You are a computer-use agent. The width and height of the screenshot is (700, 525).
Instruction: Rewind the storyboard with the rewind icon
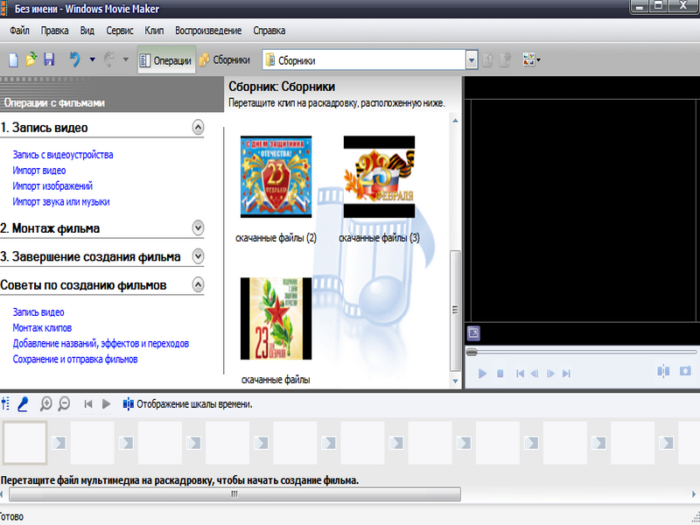coord(88,404)
